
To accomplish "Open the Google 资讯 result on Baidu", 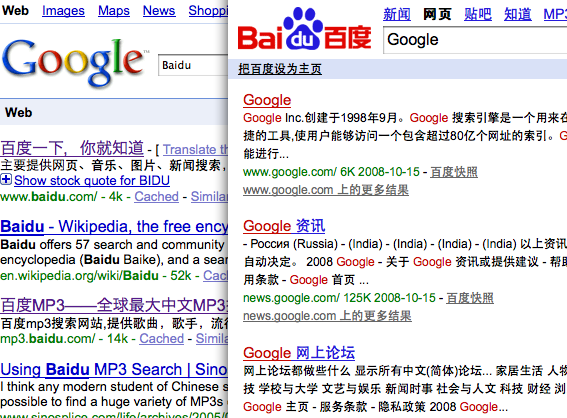I will pyautogui.click(x=284, y=226).
